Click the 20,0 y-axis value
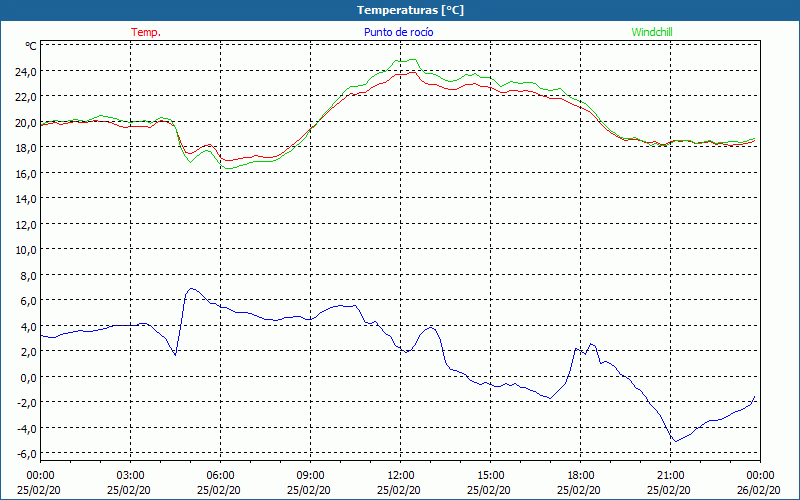The height and width of the screenshot is (500, 800). pyautogui.click(x=26, y=122)
